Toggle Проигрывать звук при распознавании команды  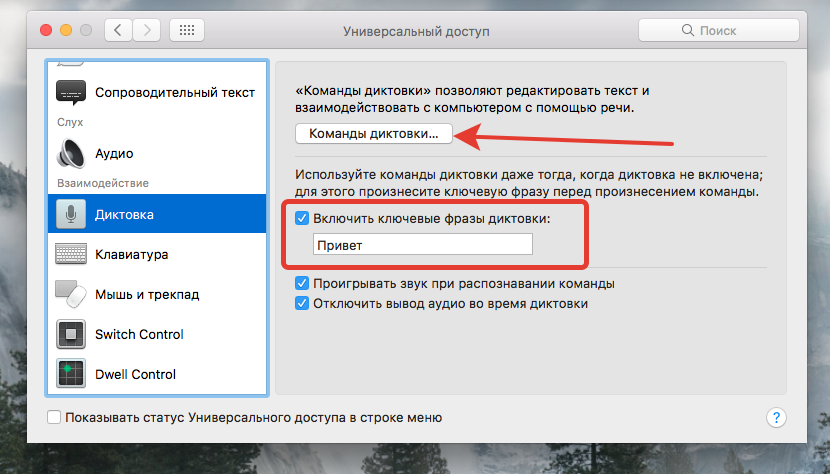302,283
